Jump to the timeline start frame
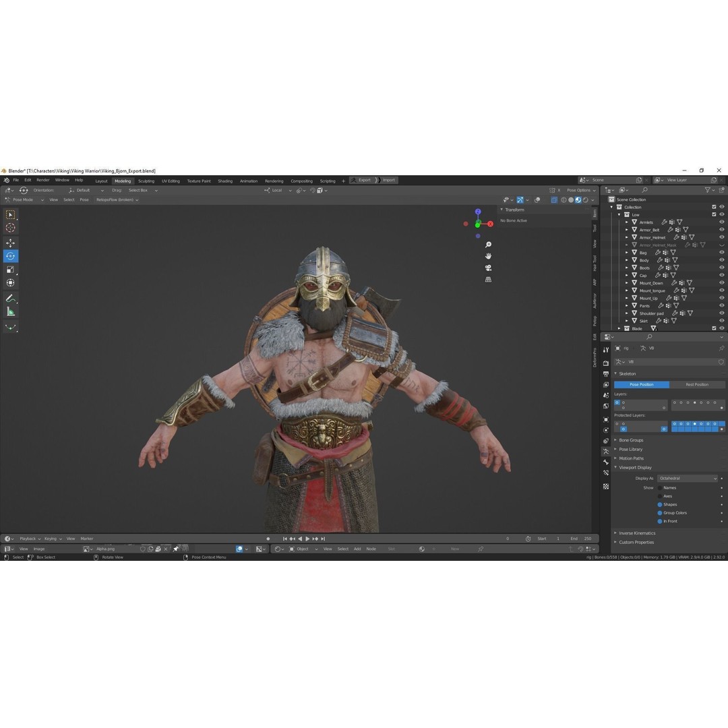 coord(284,539)
